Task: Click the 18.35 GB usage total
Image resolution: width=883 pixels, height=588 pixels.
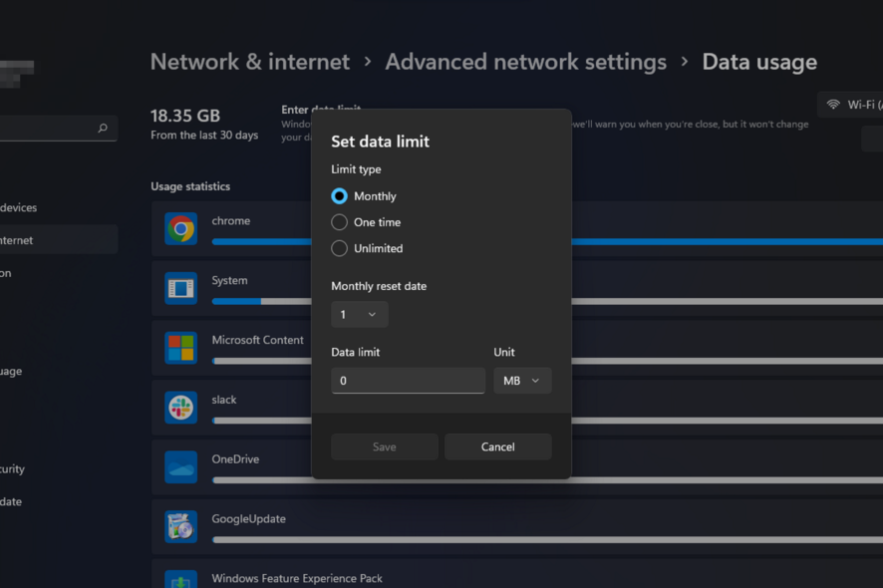Action: (x=185, y=116)
